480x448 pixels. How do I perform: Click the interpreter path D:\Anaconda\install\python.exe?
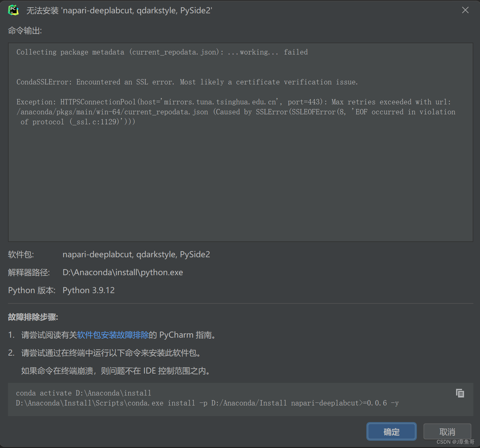123,272
